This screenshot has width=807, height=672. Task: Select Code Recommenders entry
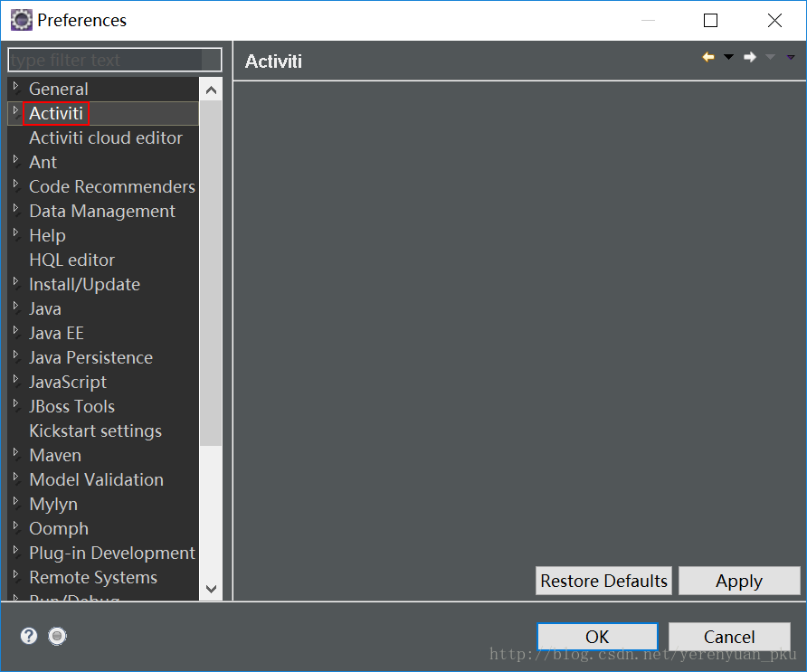[112, 187]
